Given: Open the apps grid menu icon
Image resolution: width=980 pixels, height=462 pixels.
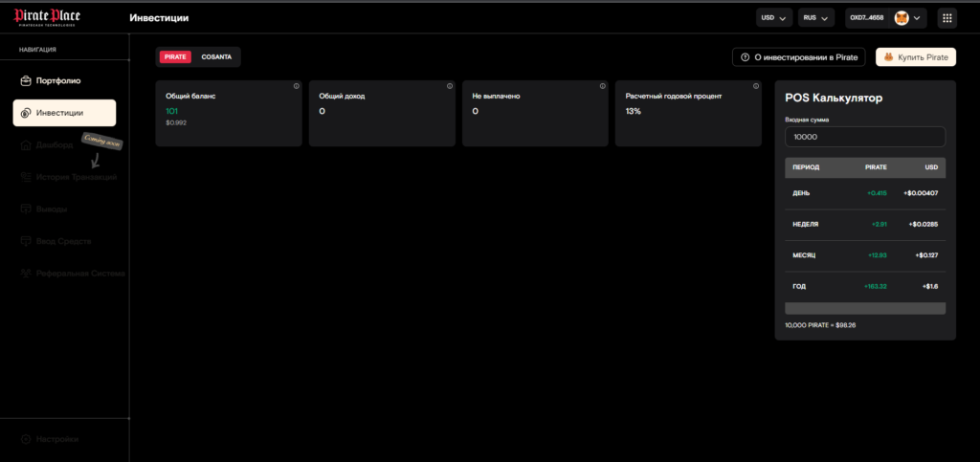Looking at the screenshot, I should (947, 18).
